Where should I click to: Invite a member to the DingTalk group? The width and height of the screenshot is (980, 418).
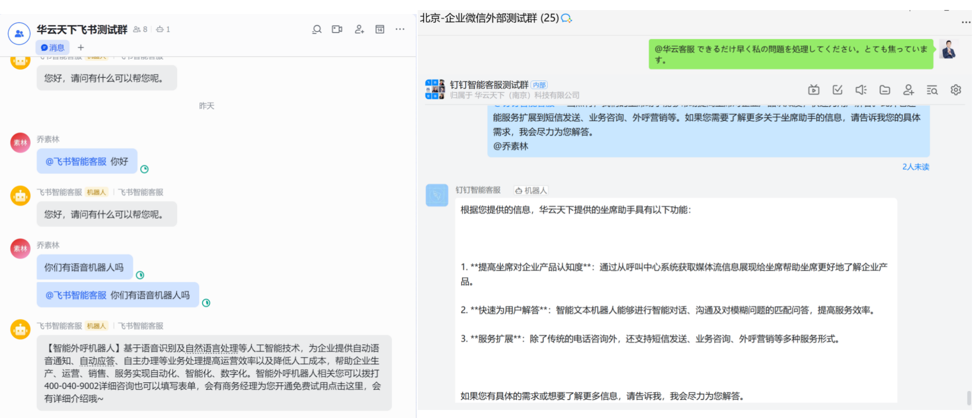click(908, 90)
